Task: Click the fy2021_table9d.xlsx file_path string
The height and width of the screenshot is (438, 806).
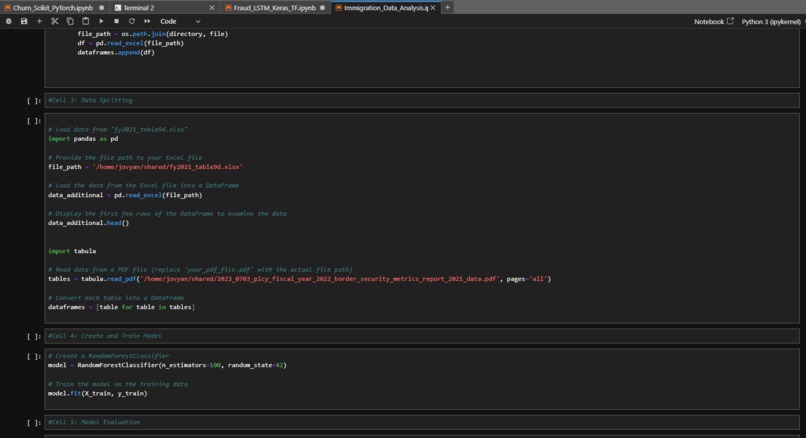Action: point(168,167)
